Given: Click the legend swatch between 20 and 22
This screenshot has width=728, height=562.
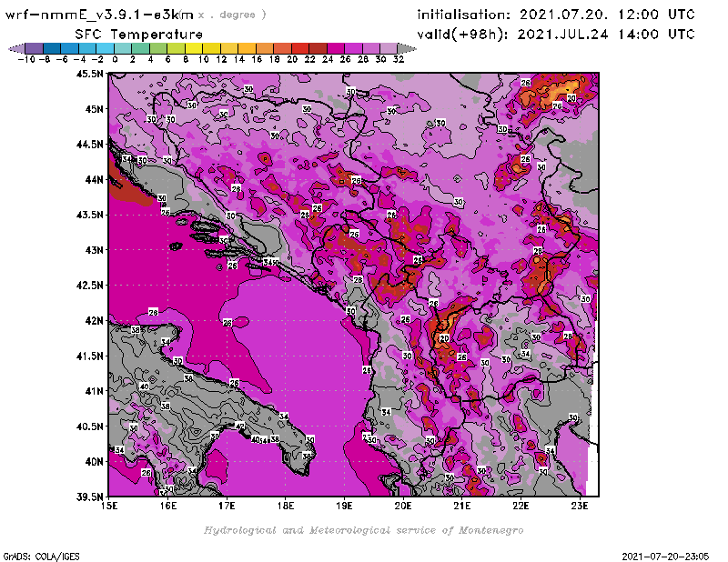Looking at the screenshot, I should 300,48.
